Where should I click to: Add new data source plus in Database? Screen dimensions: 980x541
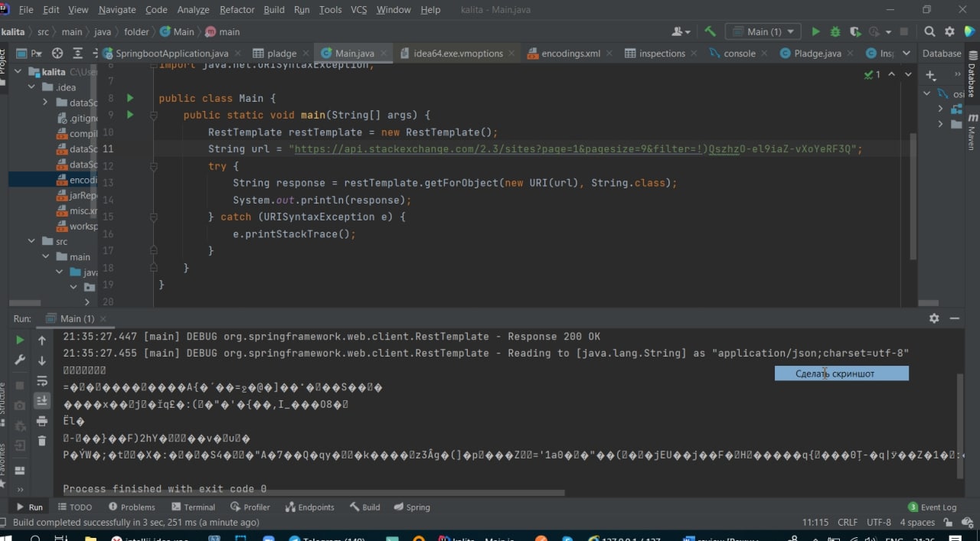coord(930,75)
